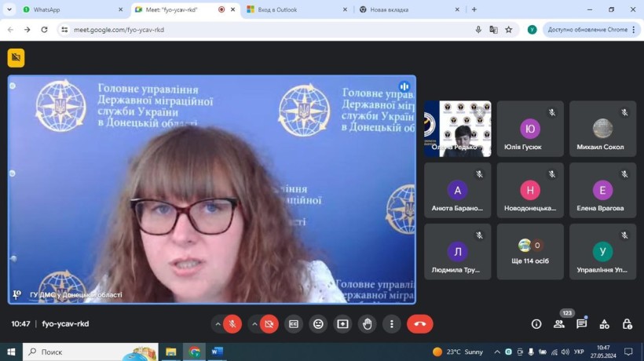
Task: Close the Вход в Outlook tab
Action: click(x=345, y=9)
